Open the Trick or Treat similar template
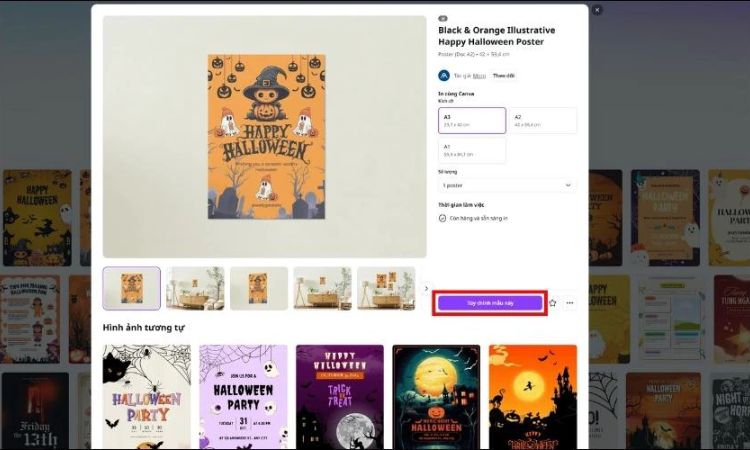The image size is (750, 450). [340, 396]
